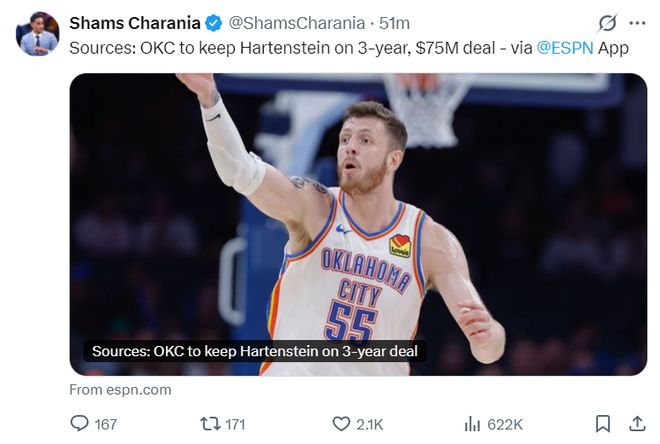This screenshot has width=660, height=444.
Task: Click the @ESPN mention link
Action: 565,48
